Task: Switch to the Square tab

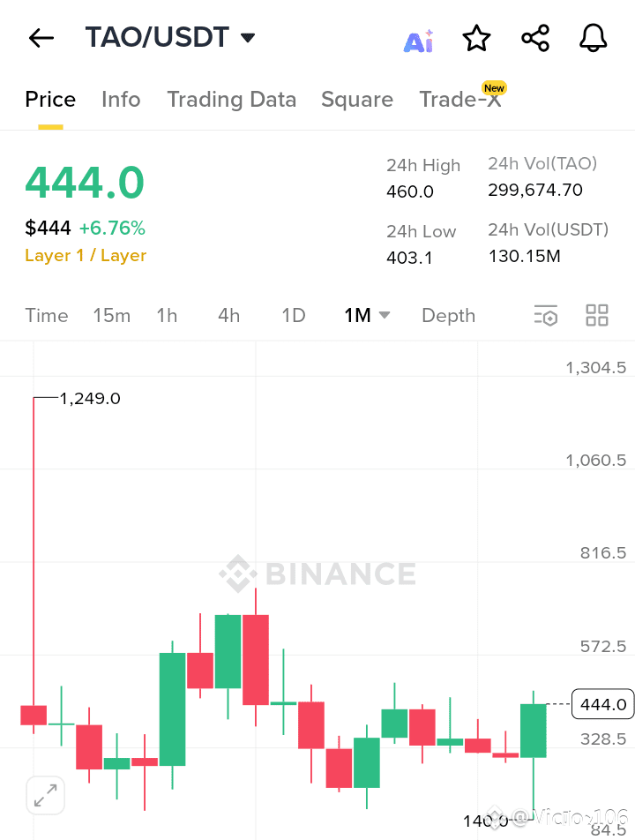Action: pos(357,100)
